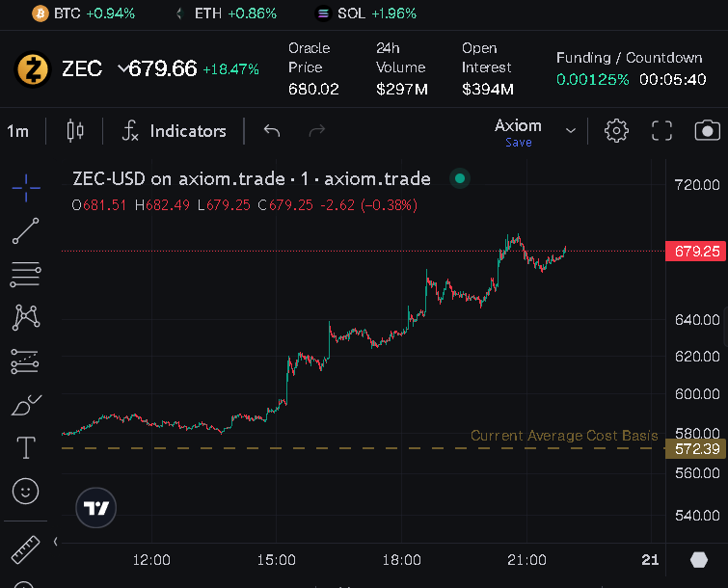This screenshot has width=728, height=588.
Task: Undo the last chart action
Action: (272, 131)
